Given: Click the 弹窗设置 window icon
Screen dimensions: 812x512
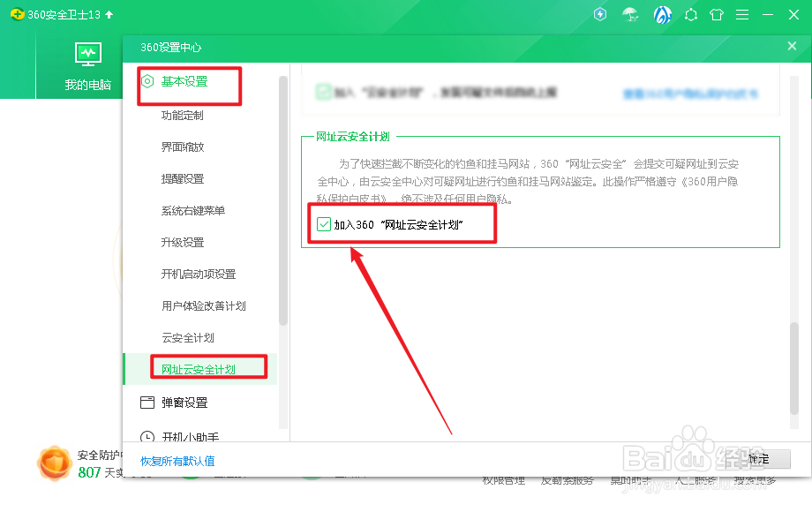Looking at the screenshot, I should [147, 403].
